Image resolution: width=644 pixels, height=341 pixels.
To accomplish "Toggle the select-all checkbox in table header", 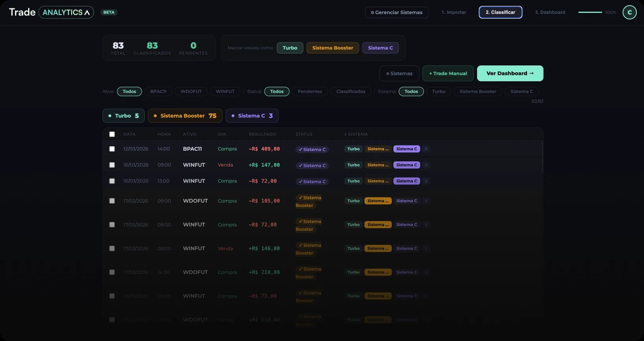I will point(112,134).
